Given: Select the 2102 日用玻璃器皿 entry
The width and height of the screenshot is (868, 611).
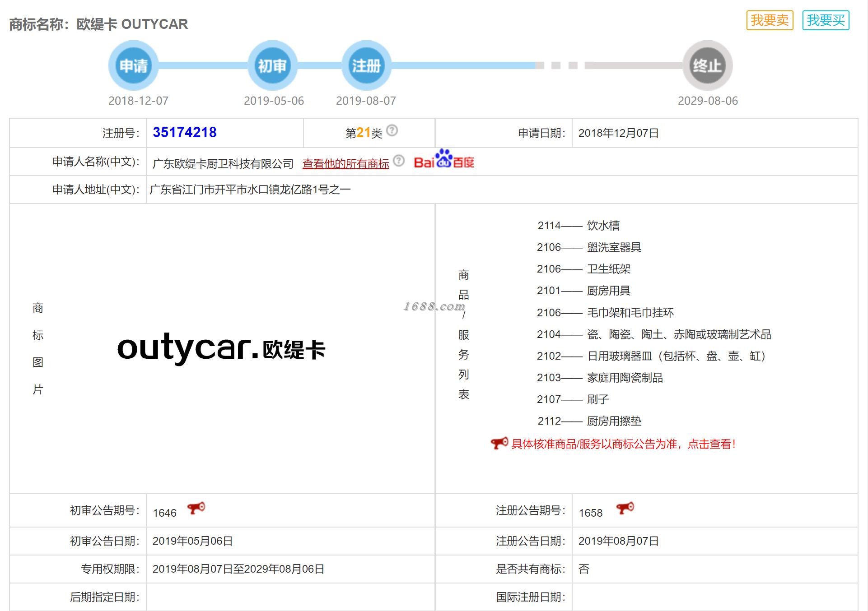Looking at the screenshot, I should click(x=652, y=356).
